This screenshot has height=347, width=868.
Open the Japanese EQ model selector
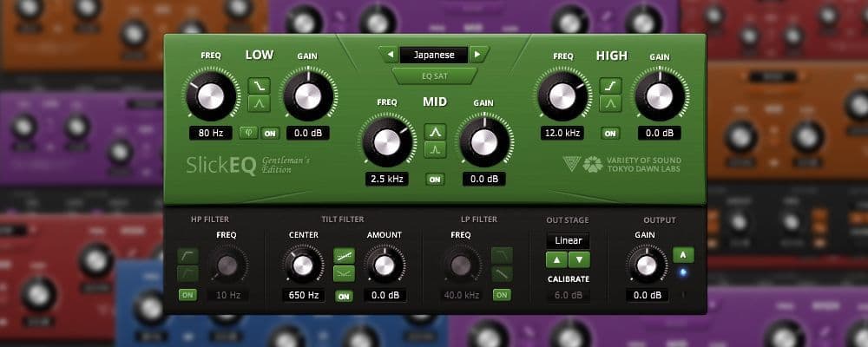(433, 55)
